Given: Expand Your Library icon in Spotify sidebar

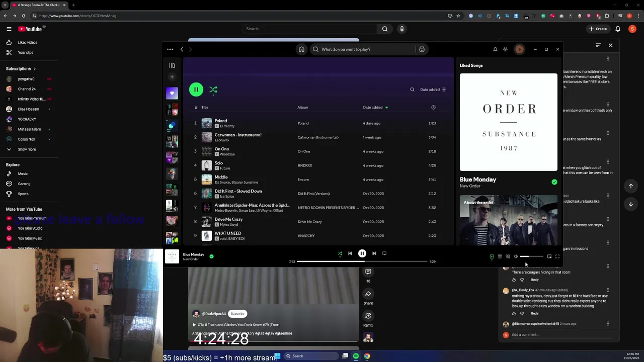Looking at the screenshot, I should [172, 65].
